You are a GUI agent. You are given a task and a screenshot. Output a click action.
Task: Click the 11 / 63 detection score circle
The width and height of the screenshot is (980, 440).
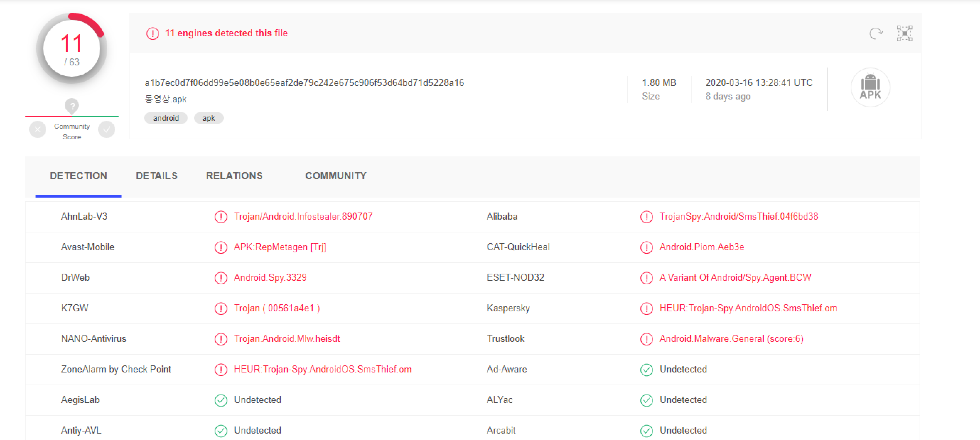tap(71, 49)
